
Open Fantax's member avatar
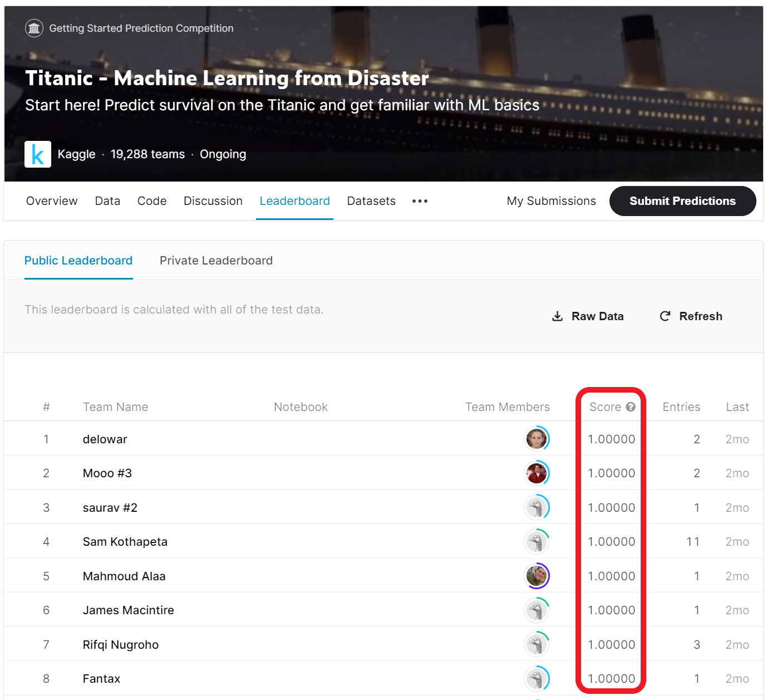(537, 679)
